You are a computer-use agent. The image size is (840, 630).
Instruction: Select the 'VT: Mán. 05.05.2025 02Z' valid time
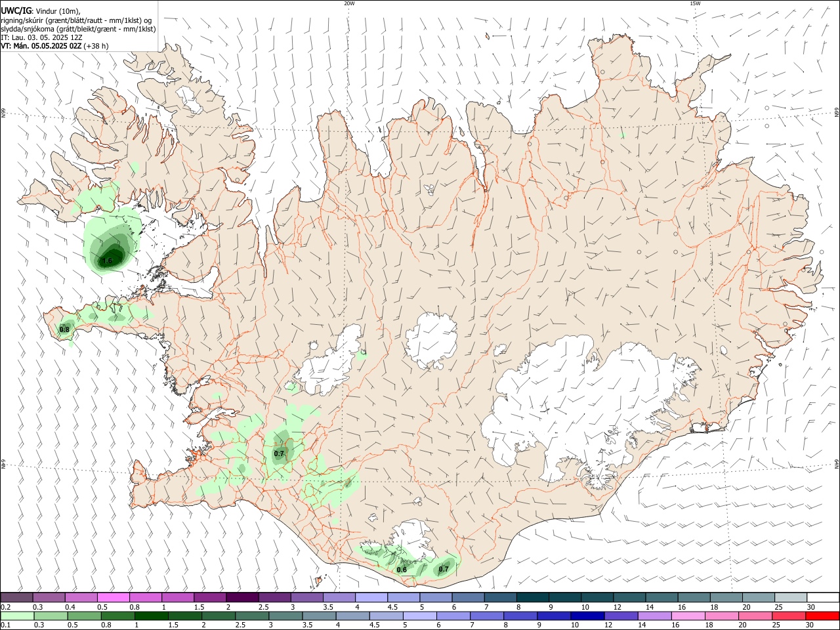(41, 46)
